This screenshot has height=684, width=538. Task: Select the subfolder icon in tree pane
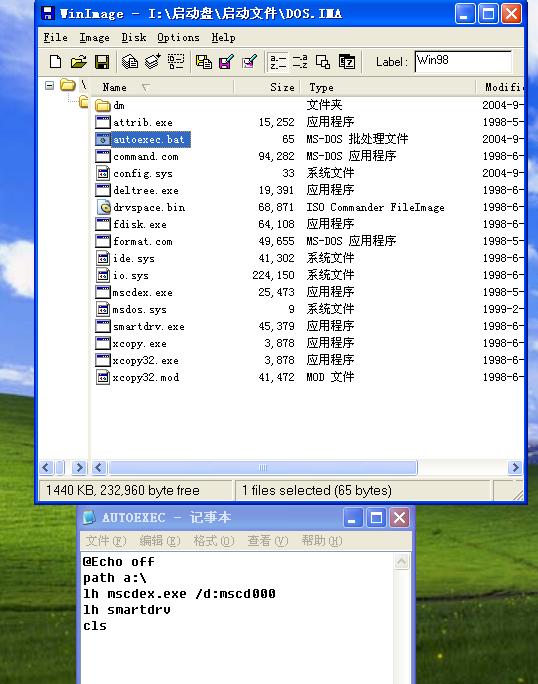click(x=84, y=102)
